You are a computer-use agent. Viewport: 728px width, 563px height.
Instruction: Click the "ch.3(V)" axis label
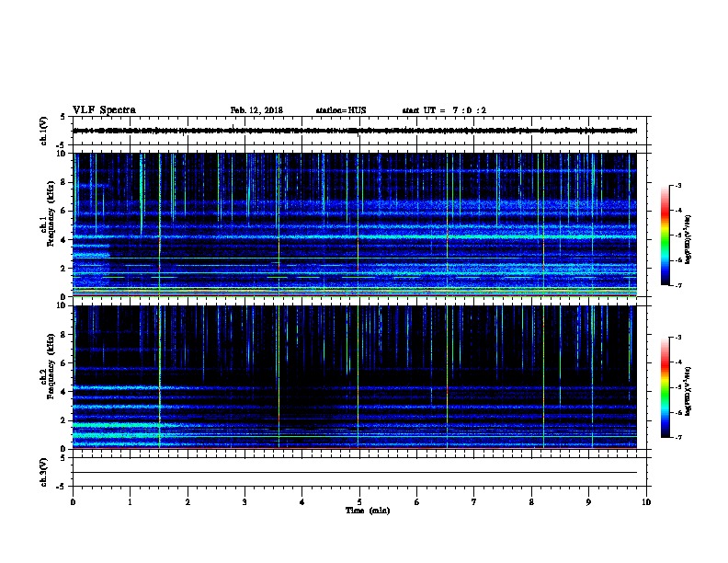[43, 472]
